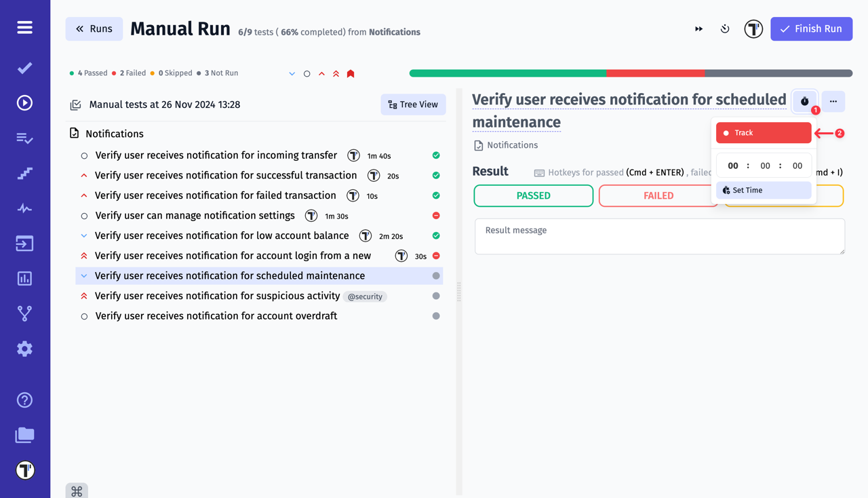868x498 pixels.
Task: Click the flag icon in the filter row
Action: click(351, 73)
